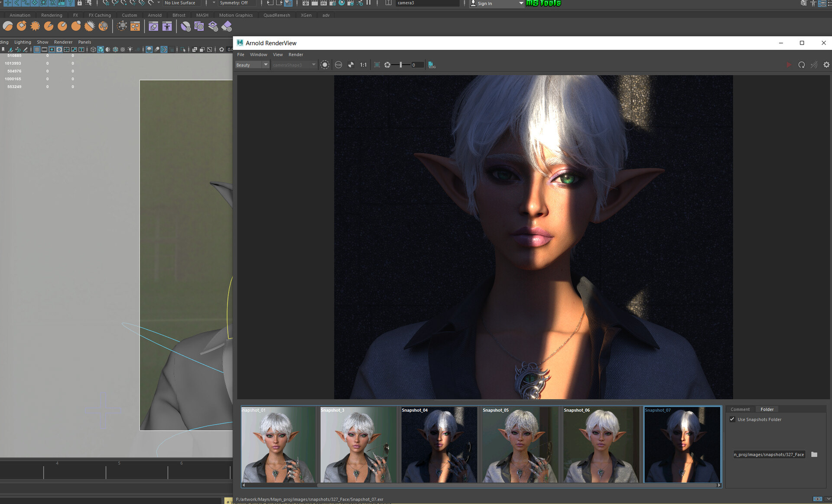Viewport: 832px width, 504px height.
Task: Toggle the checkerboard alpha background icon
Action: coord(351,65)
